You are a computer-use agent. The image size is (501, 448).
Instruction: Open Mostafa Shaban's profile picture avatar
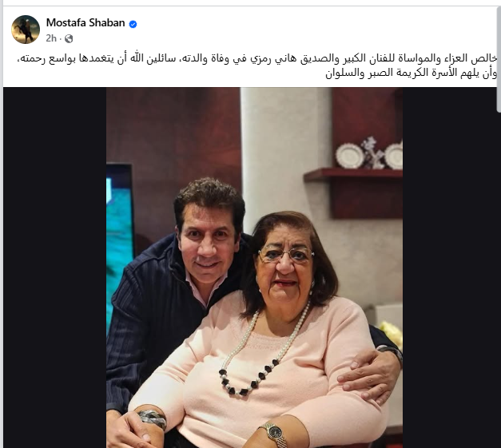coord(26,30)
